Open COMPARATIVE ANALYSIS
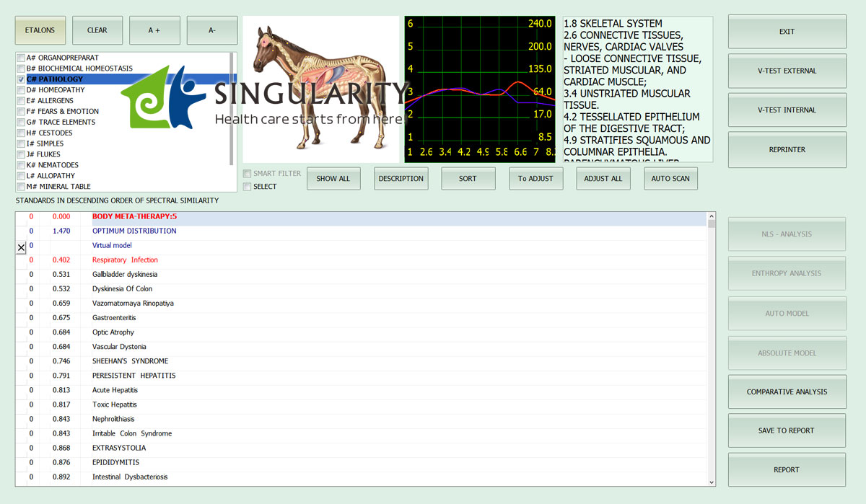 click(787, 392)
